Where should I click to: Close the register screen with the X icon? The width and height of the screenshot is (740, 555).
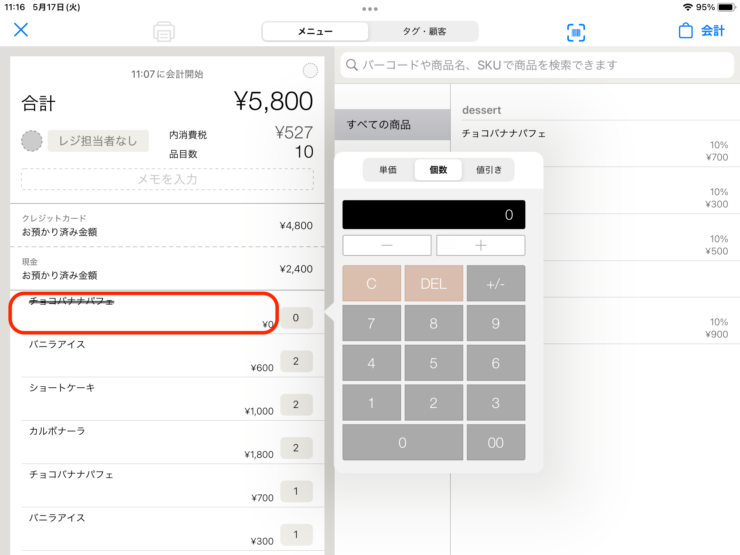point(21,30)
